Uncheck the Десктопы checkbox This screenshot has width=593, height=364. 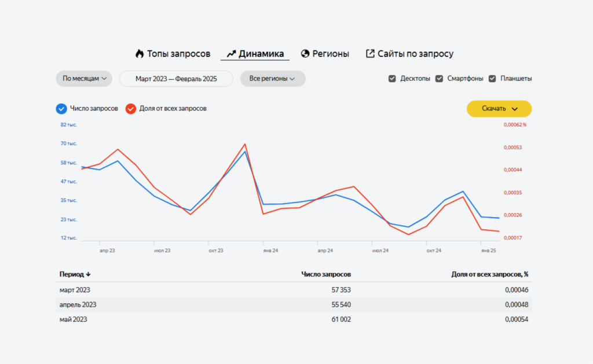click(x=392, y=79)
